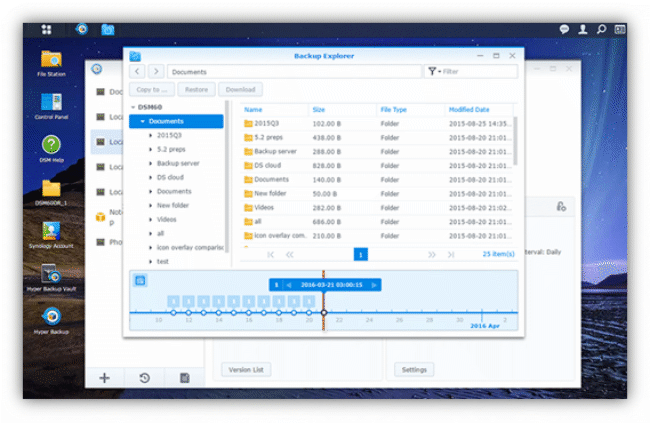Click the file list vertical scrollbar
Viewport: 650px width, 423px height.
click(515, 141)
